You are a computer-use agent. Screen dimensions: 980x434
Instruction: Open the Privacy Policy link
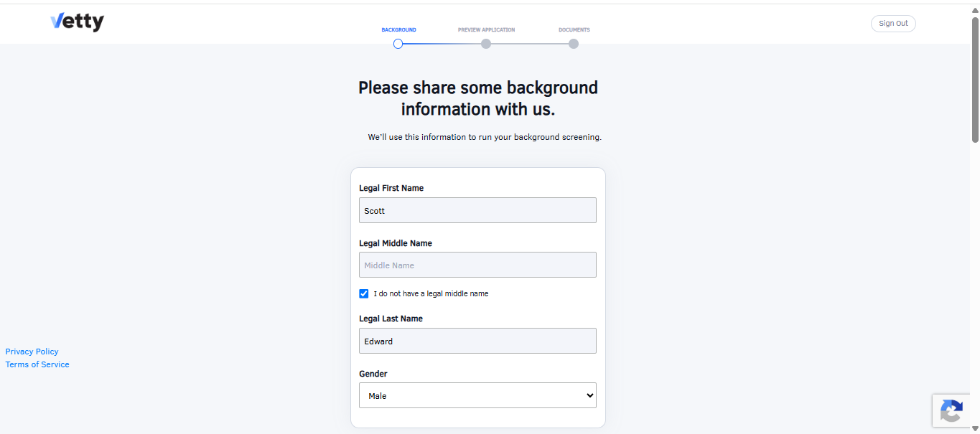(x=32, y=352)
